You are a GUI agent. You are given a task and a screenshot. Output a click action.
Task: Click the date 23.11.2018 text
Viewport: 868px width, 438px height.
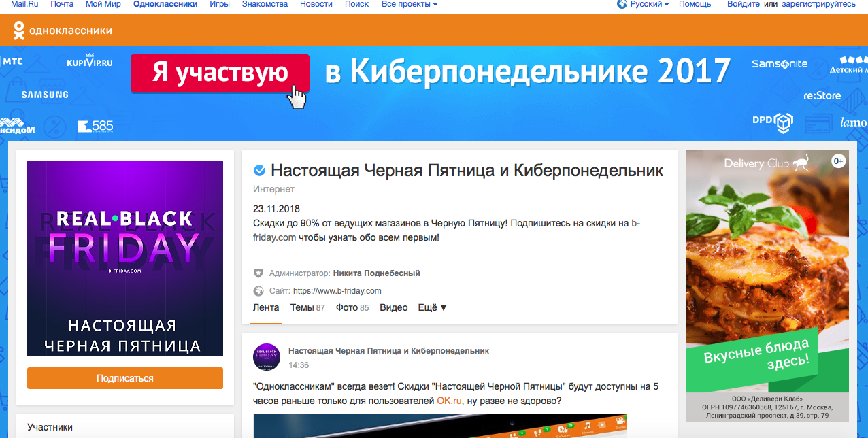click(x=276, y=209)
